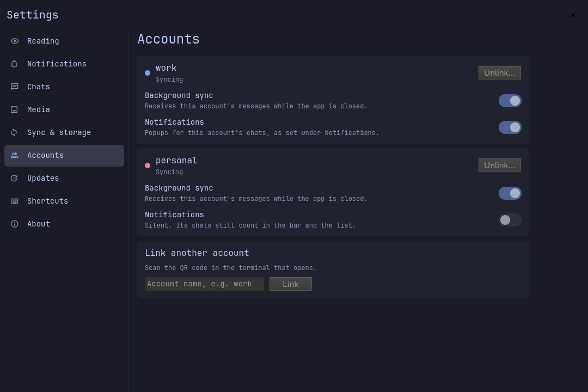Click the keyboard icon beside Shortcuts
Image resolution: width=588 pixels, height=392 pixels.
(x=14, y=201)
